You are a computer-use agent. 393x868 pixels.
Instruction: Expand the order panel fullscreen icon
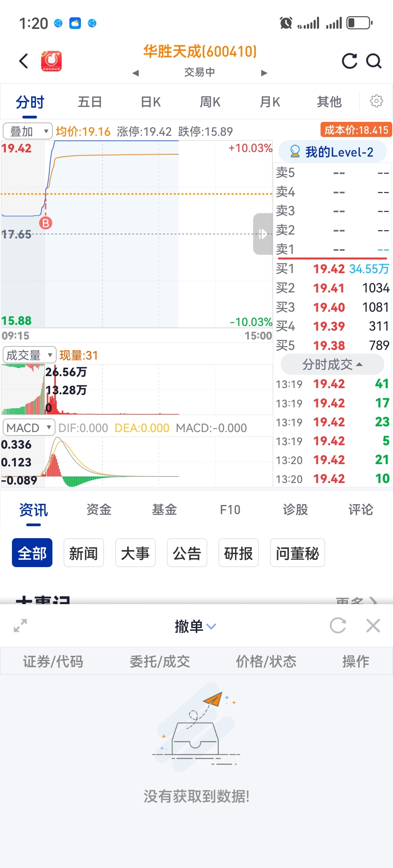20,625
